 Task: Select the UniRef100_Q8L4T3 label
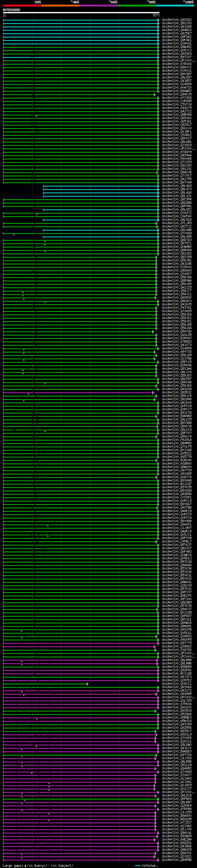click(x=177, y=189)
